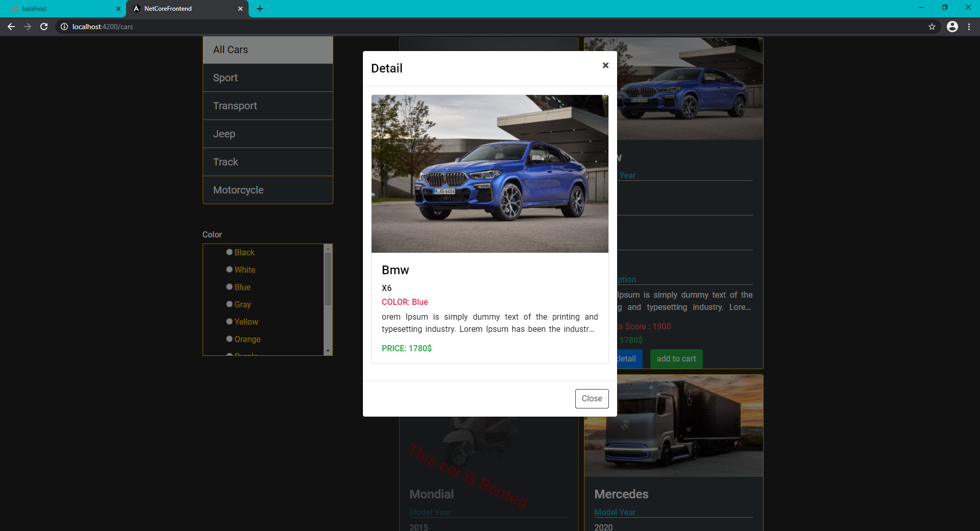Image resolution: width=980 pixels, height=531 pixels.
Task: Select the Yellow color radio button
Action: [229, 322]
